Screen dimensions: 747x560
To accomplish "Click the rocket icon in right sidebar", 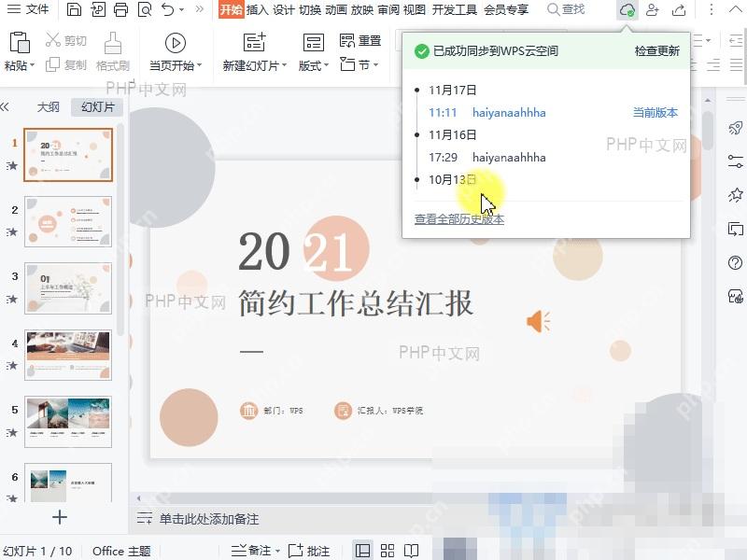I will (736, 128).
